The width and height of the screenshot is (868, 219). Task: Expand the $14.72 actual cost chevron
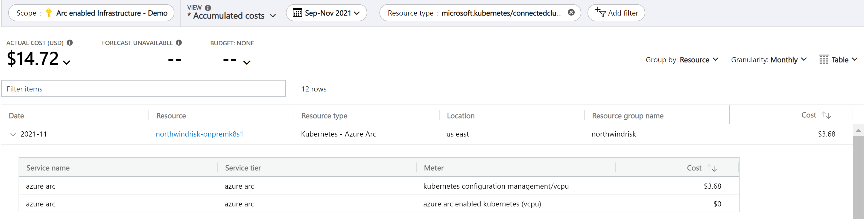[x=67, y=63]
